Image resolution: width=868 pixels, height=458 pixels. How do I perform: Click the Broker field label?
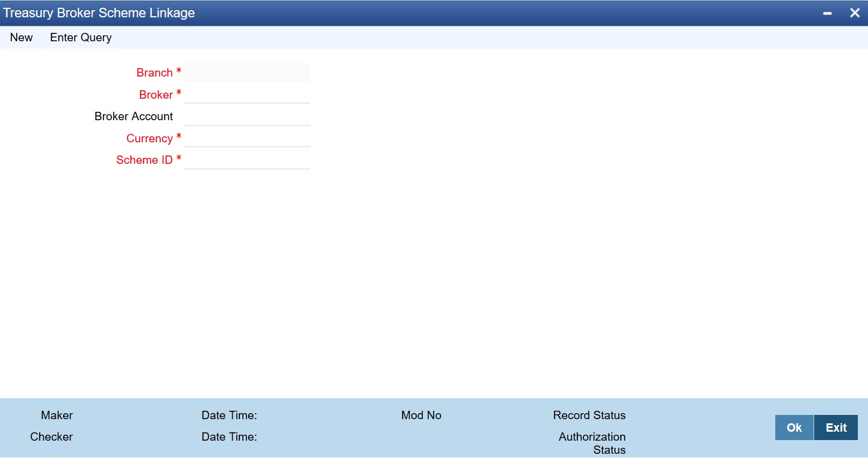[x=156, y=94]
